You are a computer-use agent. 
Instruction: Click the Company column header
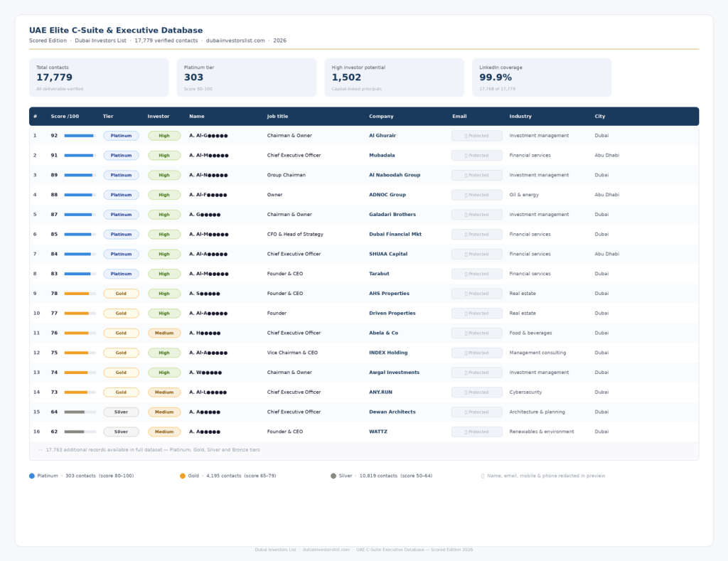[x=381, y=117]
